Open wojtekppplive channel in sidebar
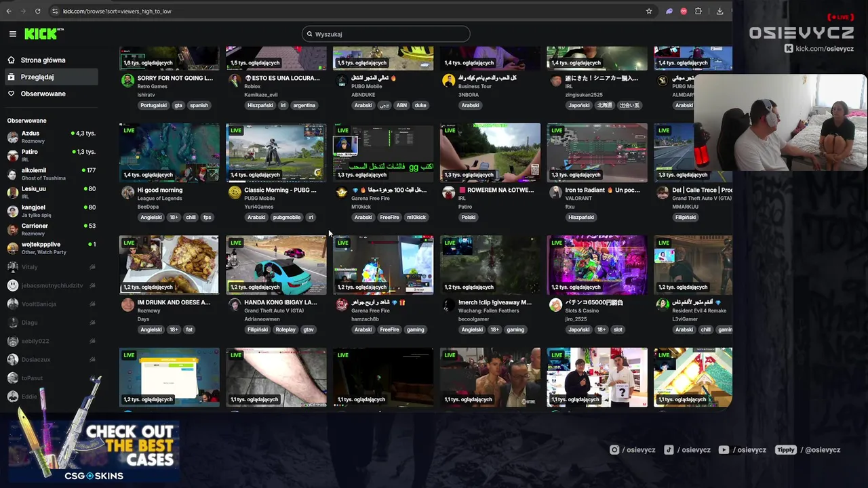868x488 pixels. point(51,248)
